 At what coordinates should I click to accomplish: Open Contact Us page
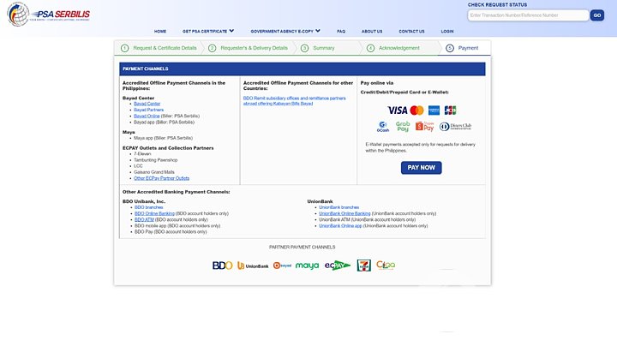(411, 31)
